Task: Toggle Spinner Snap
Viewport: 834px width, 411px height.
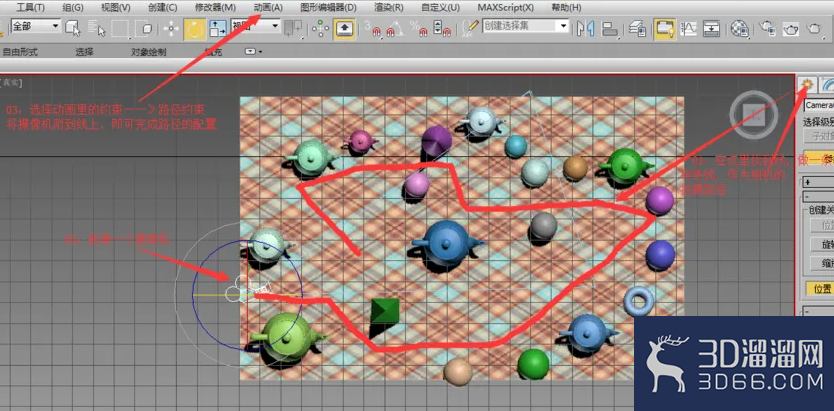Action: [x=440, y=29]
